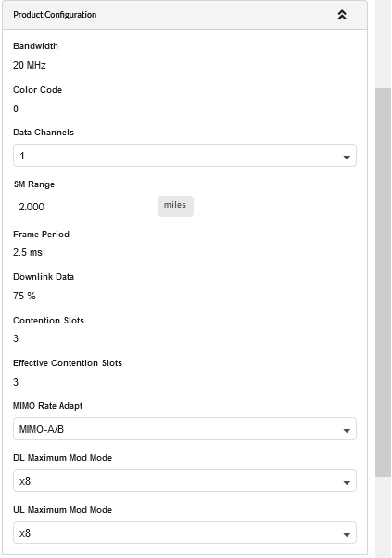The image size is (392, 558).
Task: Click the Effective Contention Slots label
Action: coord(68,363)
